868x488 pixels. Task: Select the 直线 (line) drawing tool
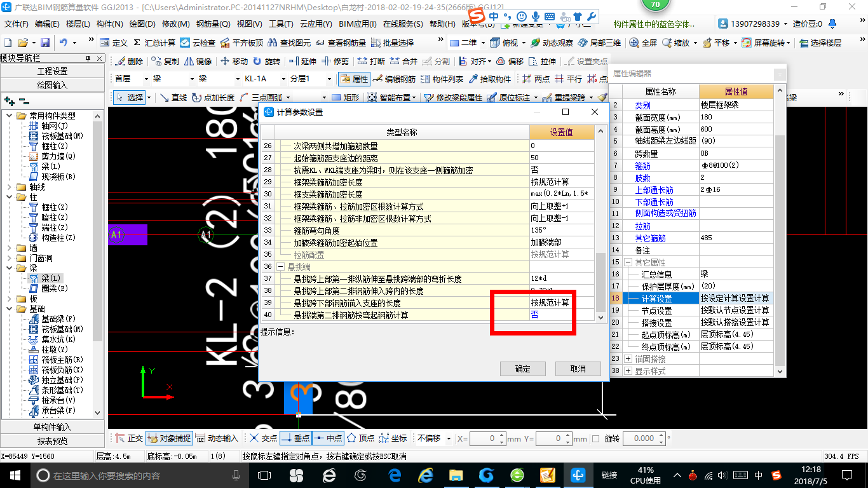click(173, 98)
